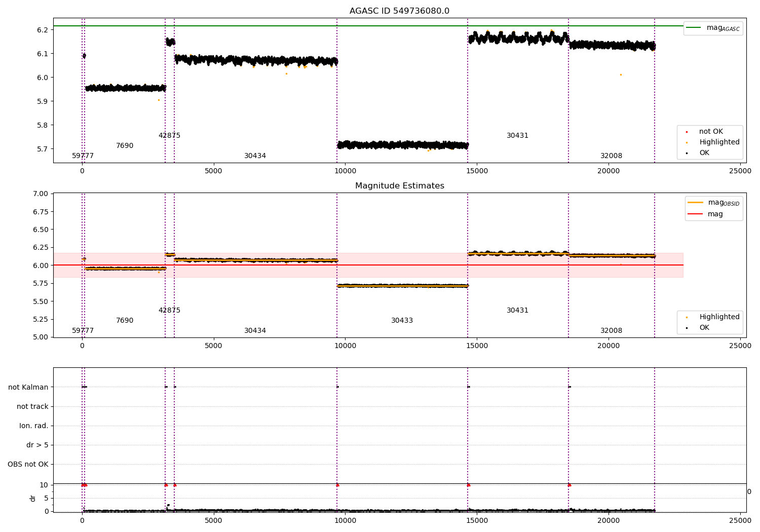Click the red 'mag' legend entry
Image resolution: width=760 pixels, height=532 pixels.
pyautogui.click(x=705, y=214)
